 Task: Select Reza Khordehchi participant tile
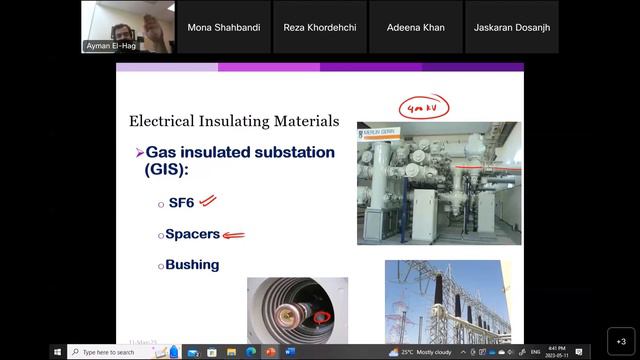click(320, 27)
